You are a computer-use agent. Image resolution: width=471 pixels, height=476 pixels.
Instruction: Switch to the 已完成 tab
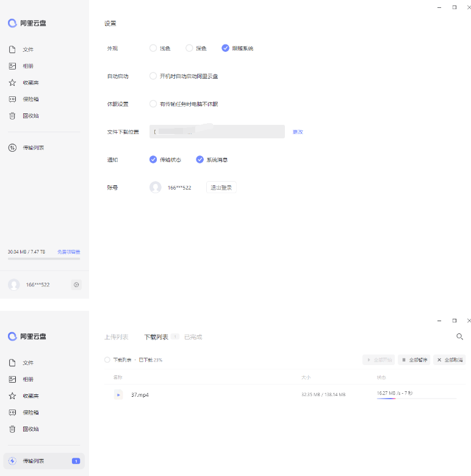coord(193,337)
